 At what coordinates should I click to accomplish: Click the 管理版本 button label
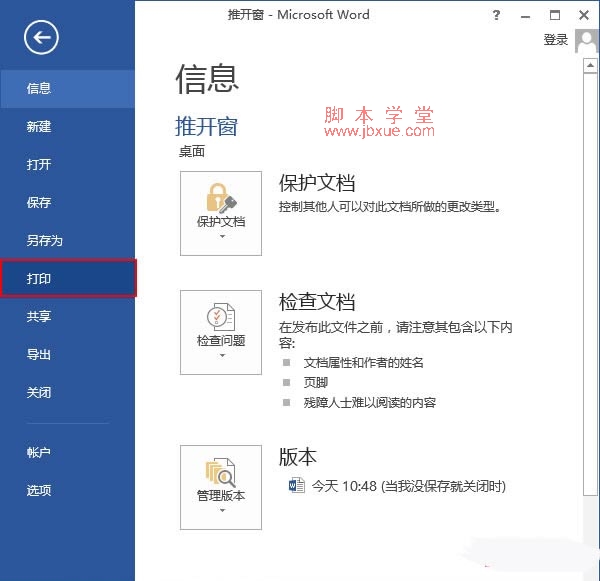[x=221, y=495]
